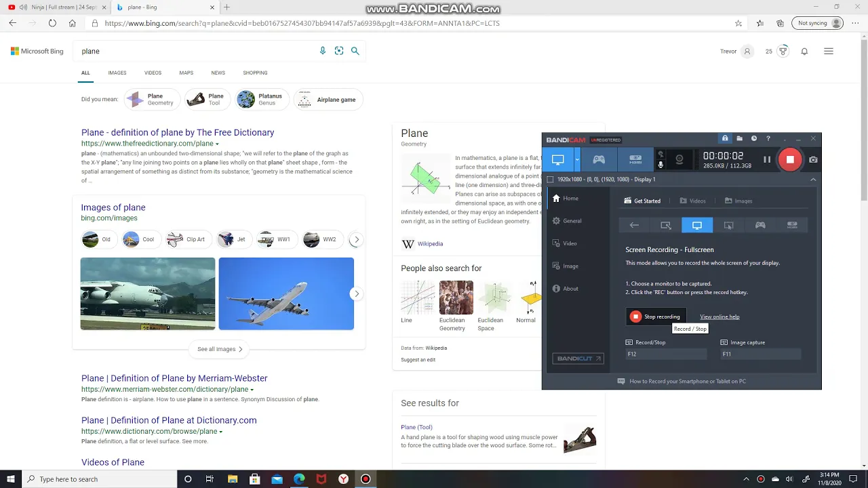Click Bandicam lock icon in title bar
The height and width of the screenshot is (488, 868).
tap(725, 139)
